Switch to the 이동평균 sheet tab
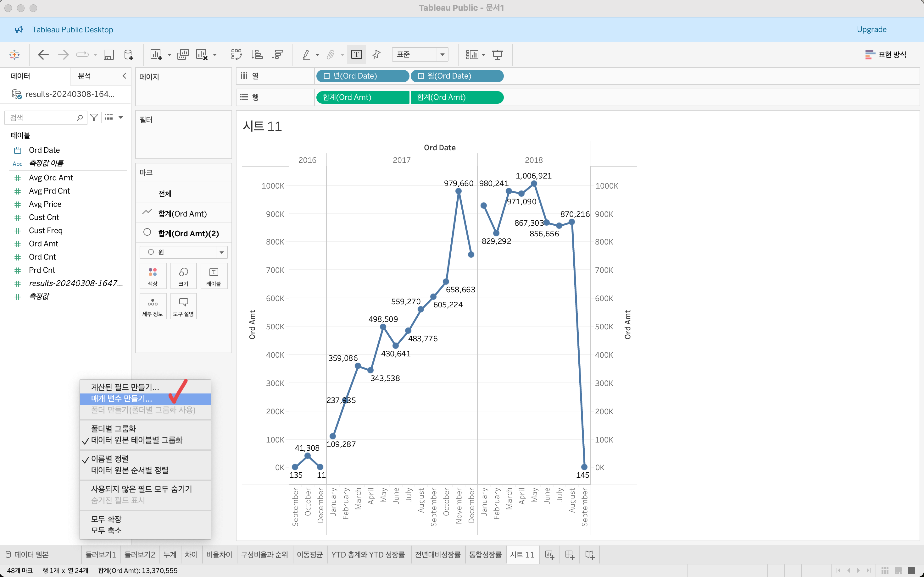This screenshot has width=924, height=577. coord(310,555)
